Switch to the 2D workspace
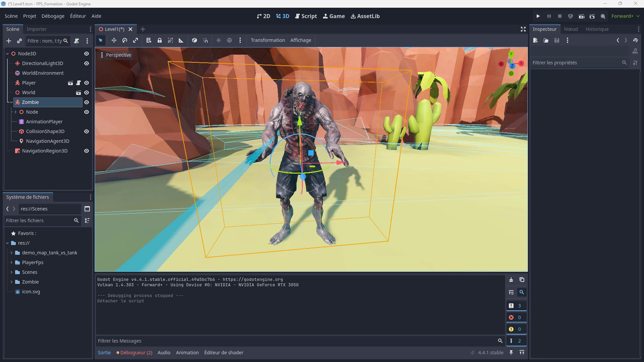This screenshot has height=362, width=644. (x=263, y=16)
